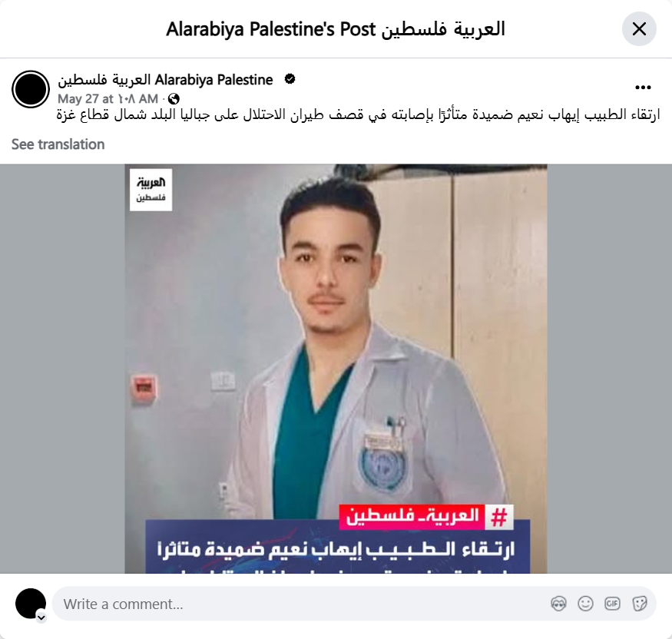Image resolution: width=672 pixels, height=639 pixels.
Task: Open the emoji picker in the comment box
Action: [x=585, y=604]
